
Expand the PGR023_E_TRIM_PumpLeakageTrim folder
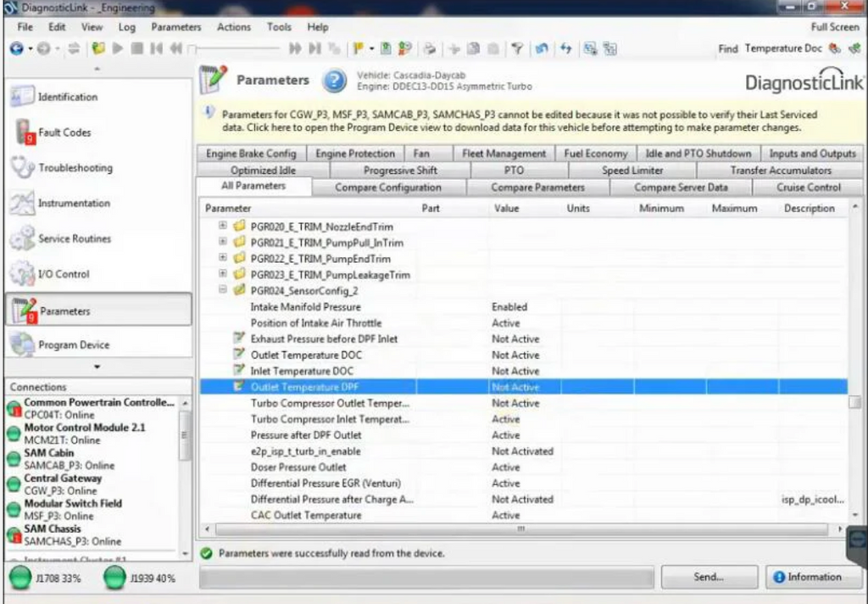pos(223,275)
